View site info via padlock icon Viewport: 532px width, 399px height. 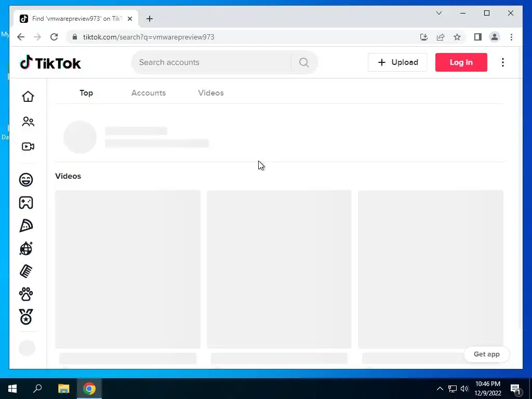75,37
